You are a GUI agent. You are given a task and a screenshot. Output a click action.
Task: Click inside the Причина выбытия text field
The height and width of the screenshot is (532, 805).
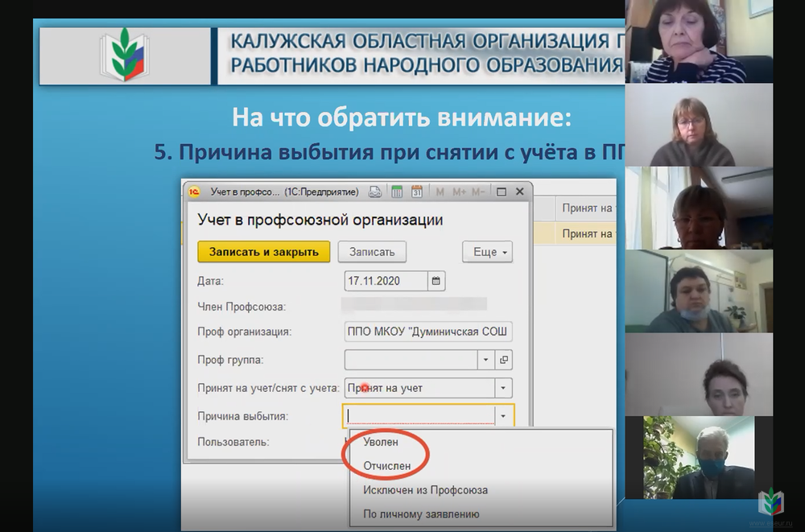click(x=419, y=416)
